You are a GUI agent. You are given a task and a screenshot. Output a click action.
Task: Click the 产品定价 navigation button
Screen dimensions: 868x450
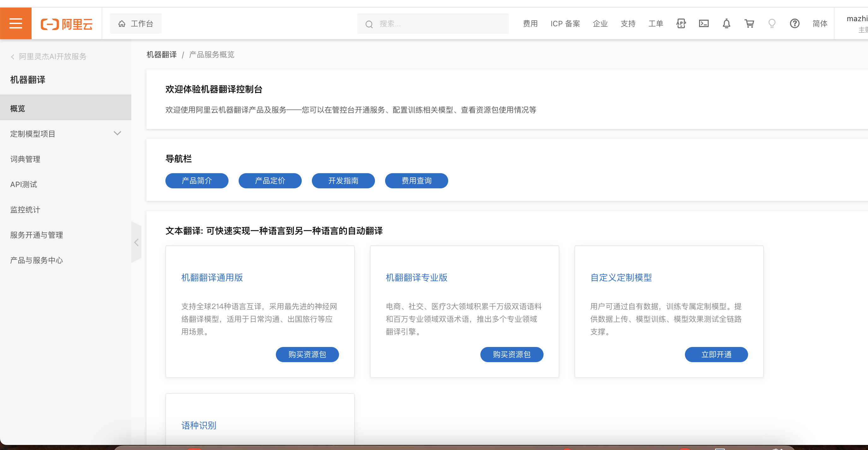coord(270,180)
